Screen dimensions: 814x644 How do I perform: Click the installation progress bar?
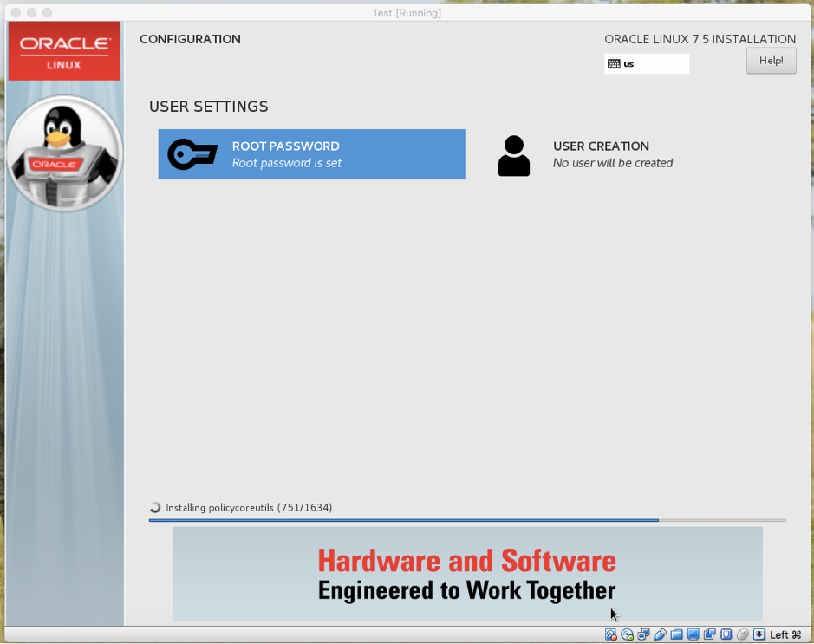[468, 520]
